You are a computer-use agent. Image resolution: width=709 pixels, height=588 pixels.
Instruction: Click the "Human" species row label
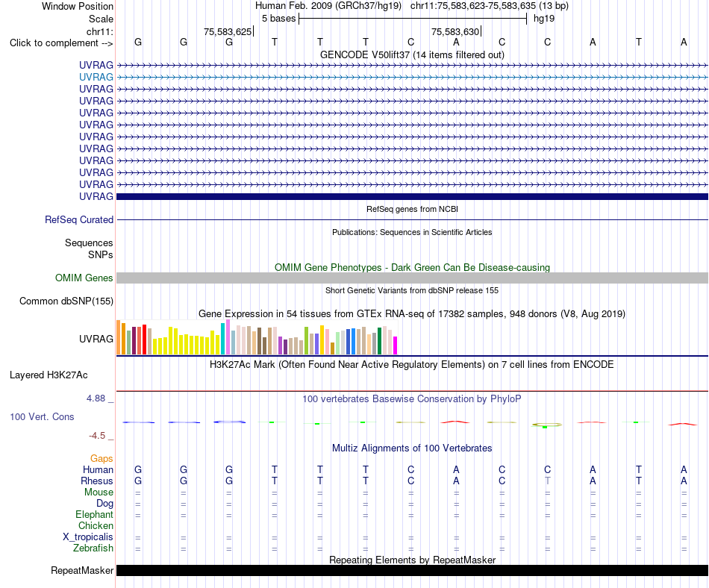(98, 470)
